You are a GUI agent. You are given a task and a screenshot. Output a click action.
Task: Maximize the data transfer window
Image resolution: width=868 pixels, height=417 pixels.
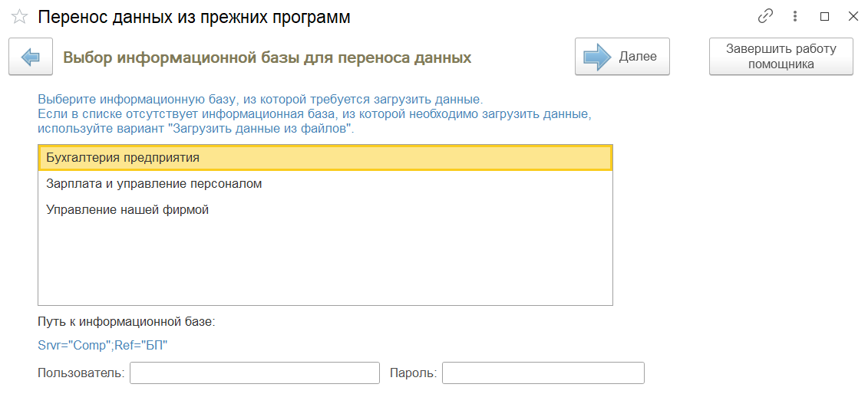coord(825,16)
